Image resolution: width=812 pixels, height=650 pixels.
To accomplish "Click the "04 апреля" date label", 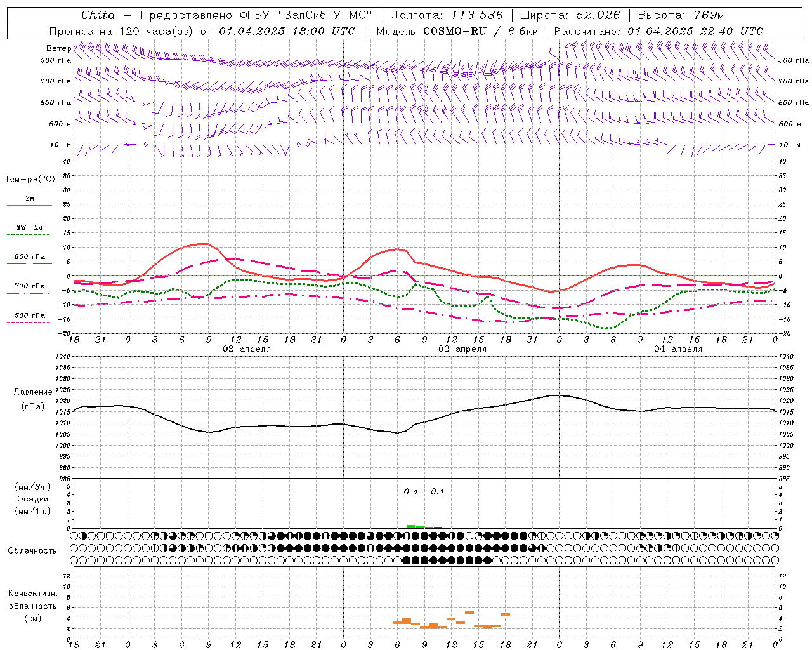I will click(x=678, y=349).
